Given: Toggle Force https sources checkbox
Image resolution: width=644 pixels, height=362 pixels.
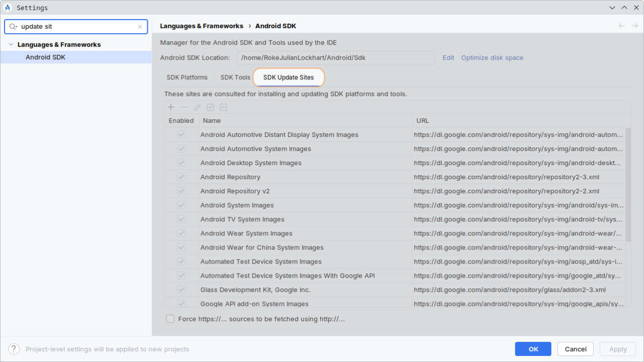Looking at the screenshot, I should click(x=170, y=319).
